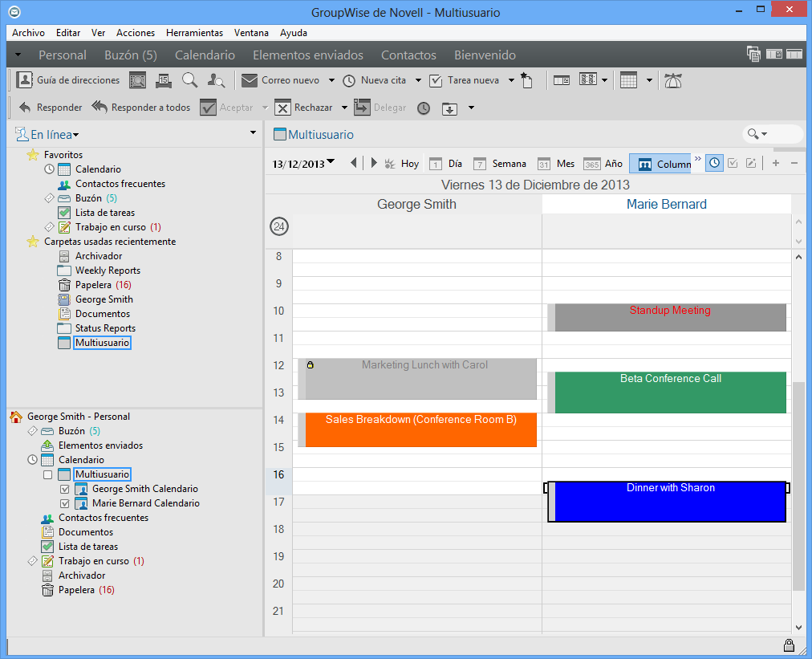Zoom out calendar with minus icon
Image resolution: width=812 pixels, height=659 pixels.
(x=794, y=163)
